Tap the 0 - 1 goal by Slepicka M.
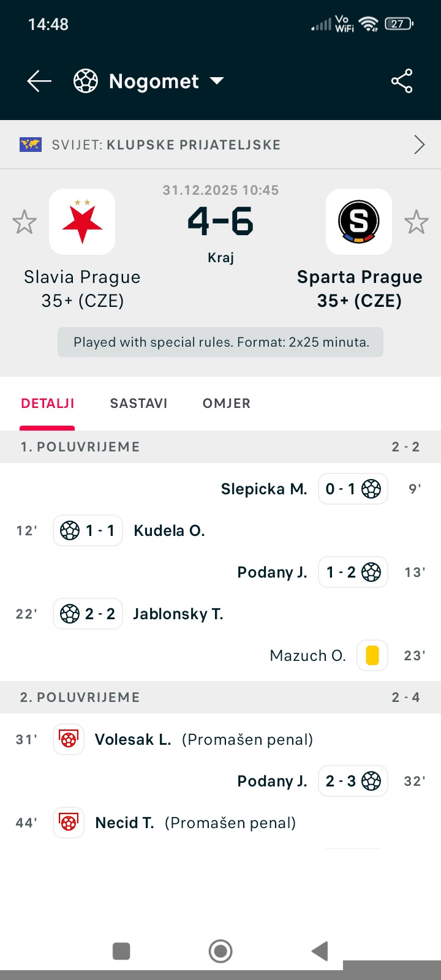This screenshot has width=441, height=980. [x=353, y=489]
